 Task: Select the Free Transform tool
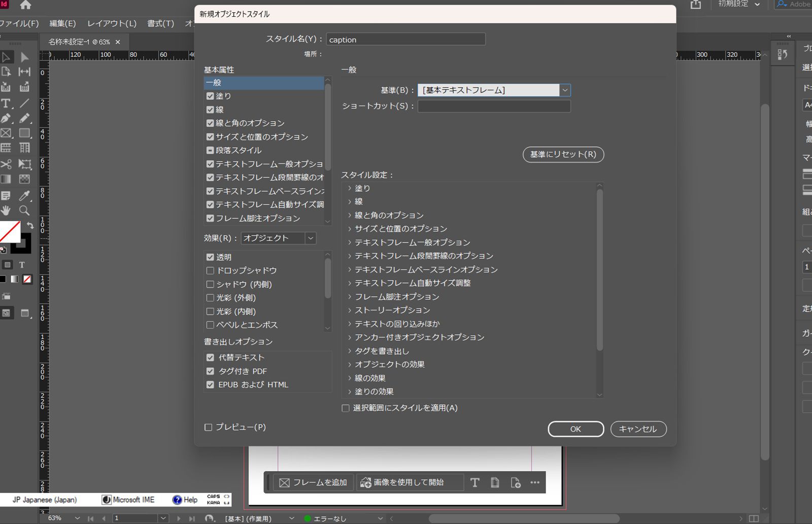pyautogui.click(x=24, y=164)
